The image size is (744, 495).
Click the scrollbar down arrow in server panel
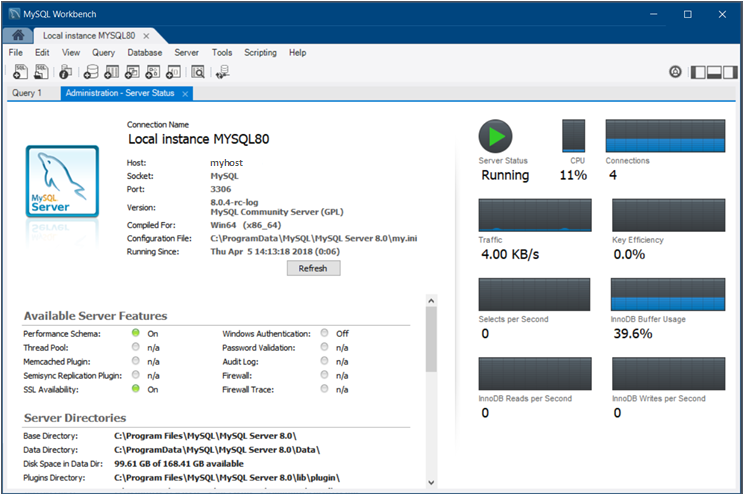[431, 482]
